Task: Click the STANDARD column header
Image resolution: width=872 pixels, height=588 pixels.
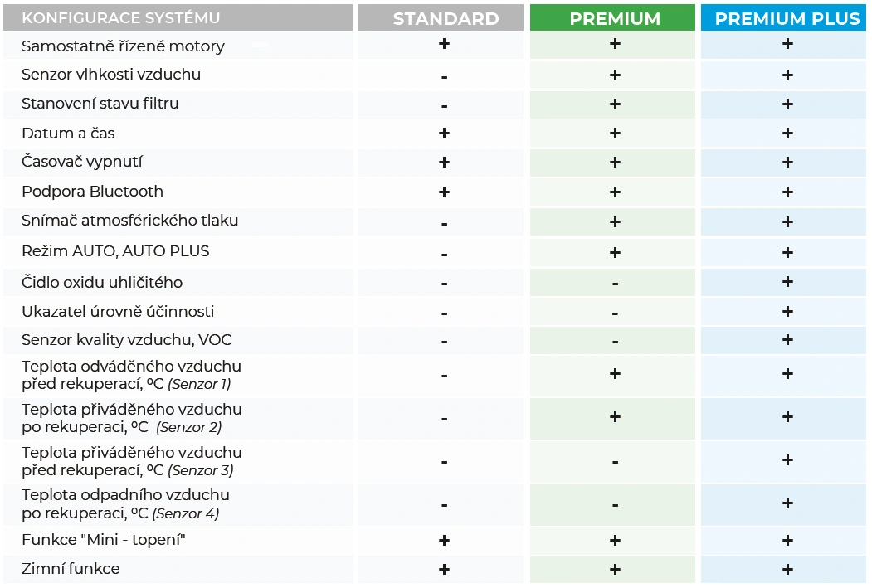Action: click(446, 18)
